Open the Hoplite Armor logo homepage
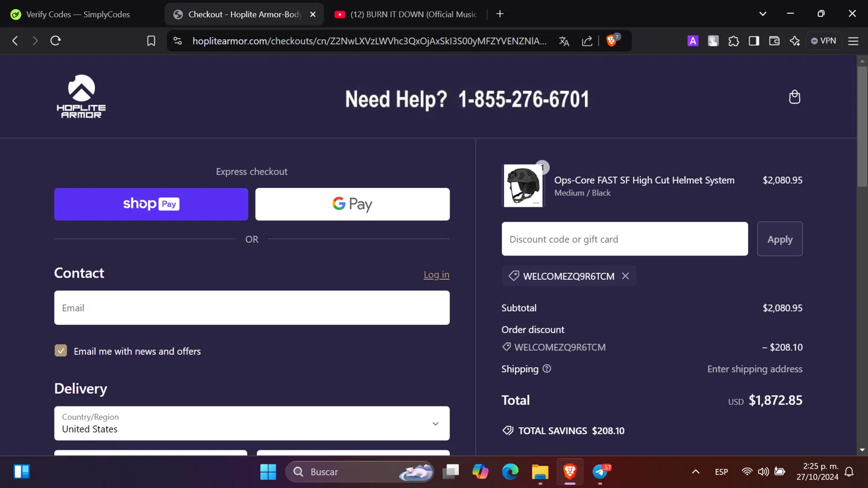Image resolution: width=868 pixels, height=488 pixels. [81, 96]
